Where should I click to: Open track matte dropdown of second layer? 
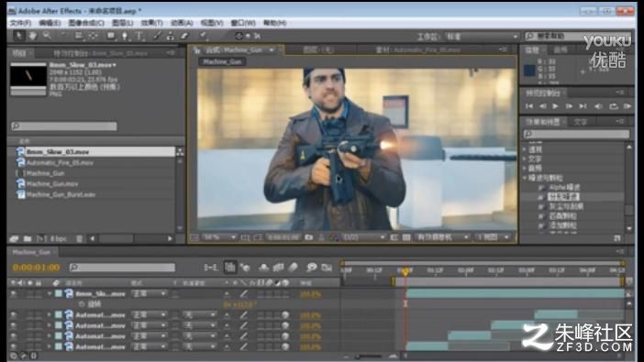tap(200, 315)
